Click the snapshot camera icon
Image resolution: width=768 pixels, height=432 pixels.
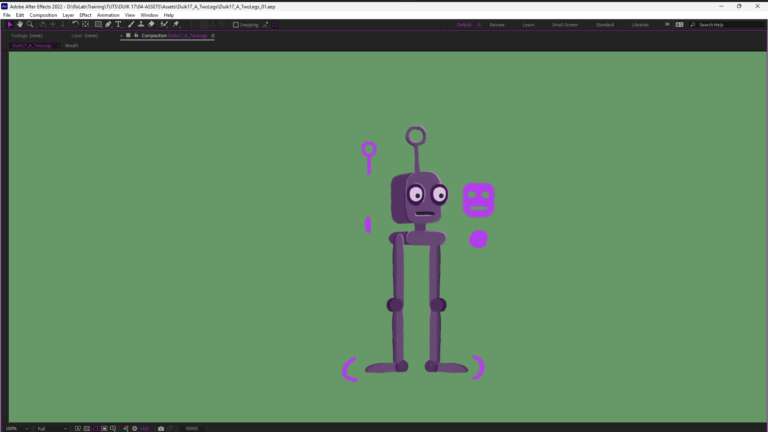click(x=161, y=428)
